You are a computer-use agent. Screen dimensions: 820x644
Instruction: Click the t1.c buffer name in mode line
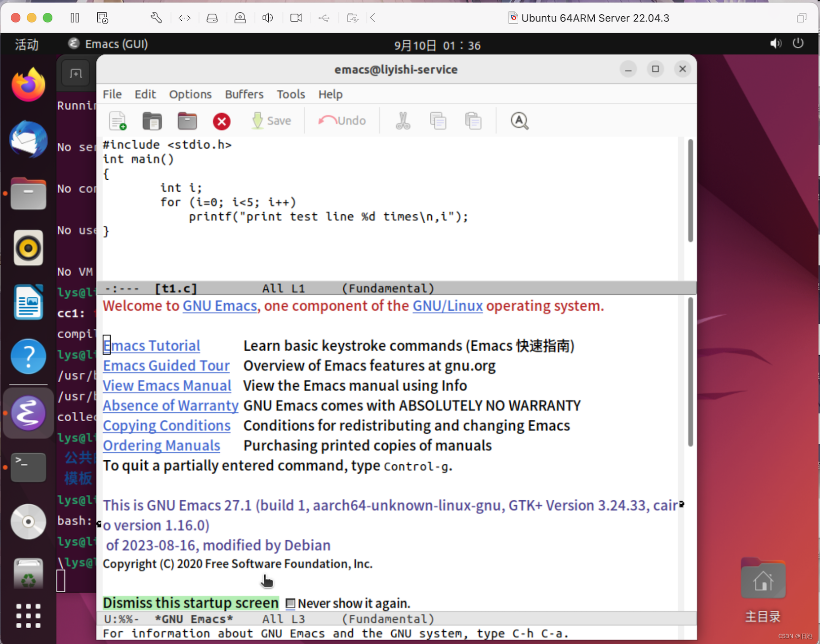[176, 288]
